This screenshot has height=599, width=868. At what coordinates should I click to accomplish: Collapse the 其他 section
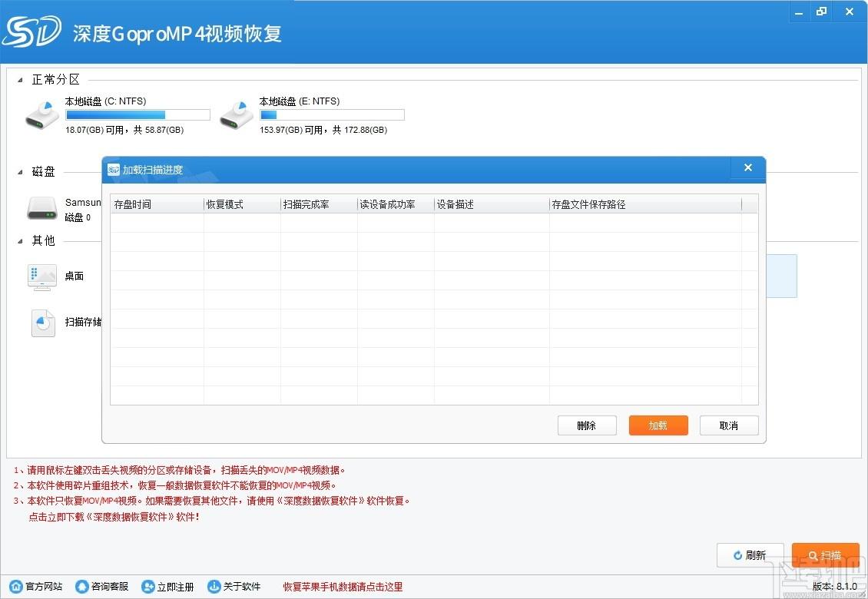(x=20, y=241)
